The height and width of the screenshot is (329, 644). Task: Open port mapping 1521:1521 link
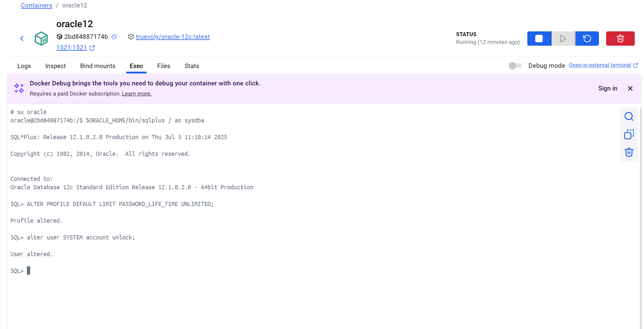72,48
